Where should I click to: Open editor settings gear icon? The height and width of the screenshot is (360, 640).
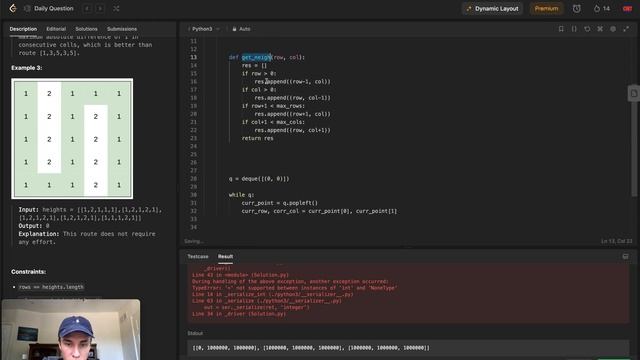[613, 29]
